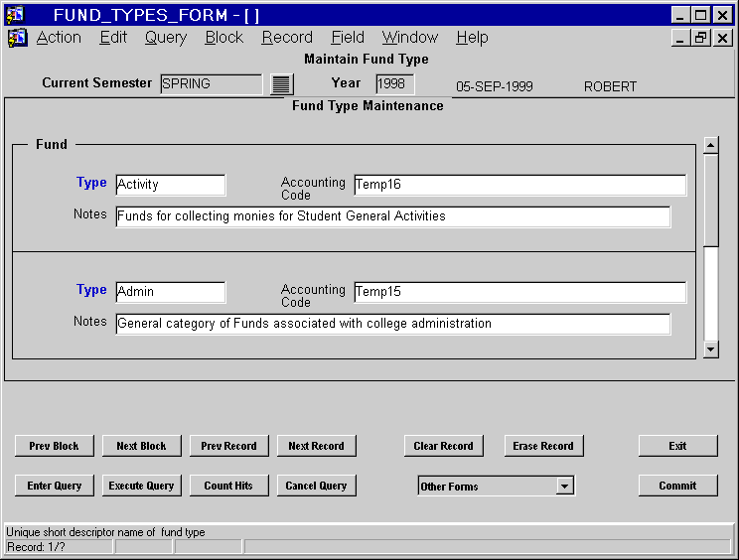The width and height of the screenshot is (739, 560).
Task: Go to Prev Record
Action: pos(229,446)
